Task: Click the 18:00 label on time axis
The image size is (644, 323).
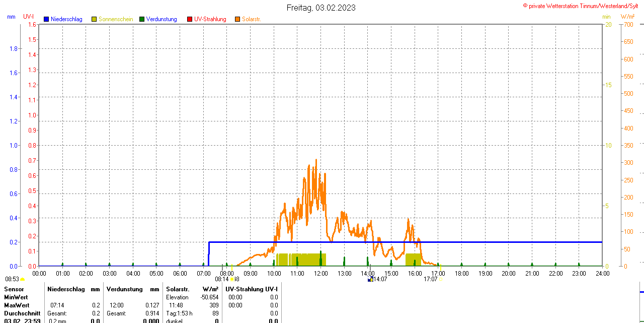Action: (462, 274)
